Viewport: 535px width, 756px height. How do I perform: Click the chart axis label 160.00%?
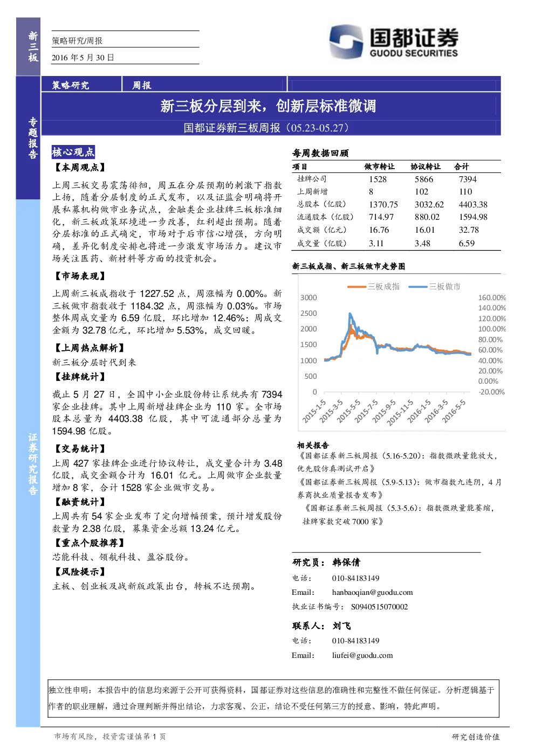point(492,297)
